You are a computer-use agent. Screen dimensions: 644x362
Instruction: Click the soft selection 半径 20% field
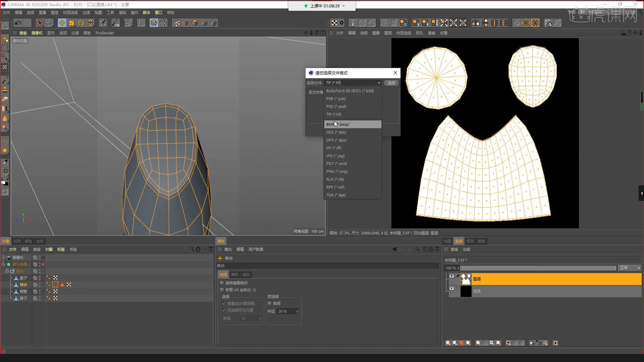(x=288, y=311)
